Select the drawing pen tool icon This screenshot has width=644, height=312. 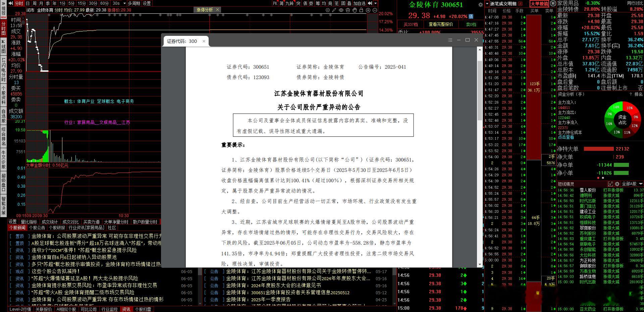point(334,10)
